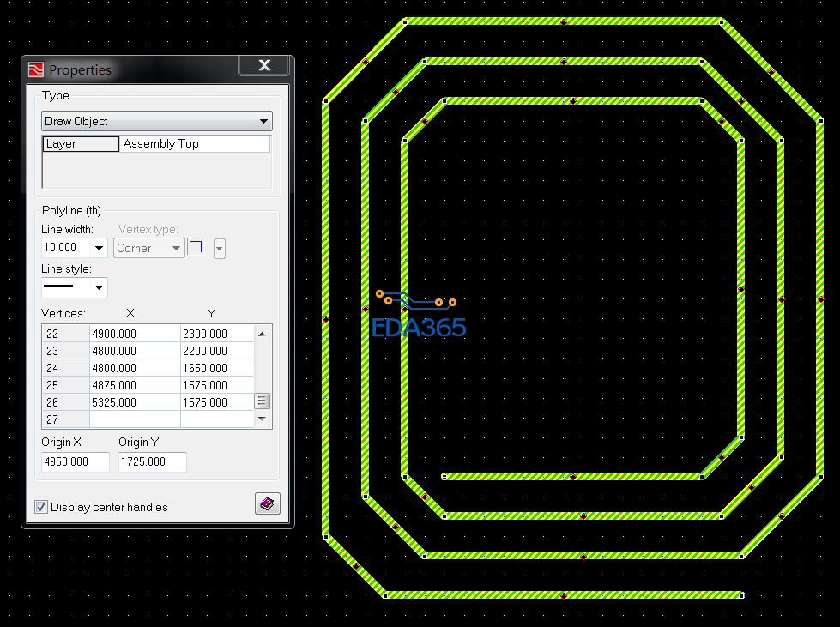Select vertex row 24 number cell
The width and height of the screenshot is (840, 627).
(66, 368)
